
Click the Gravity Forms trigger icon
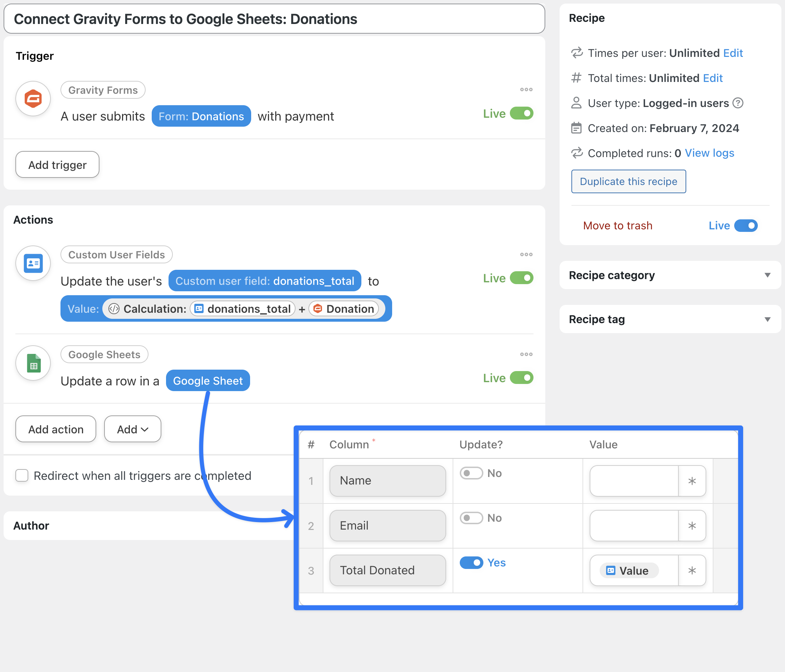pos(33,99)
